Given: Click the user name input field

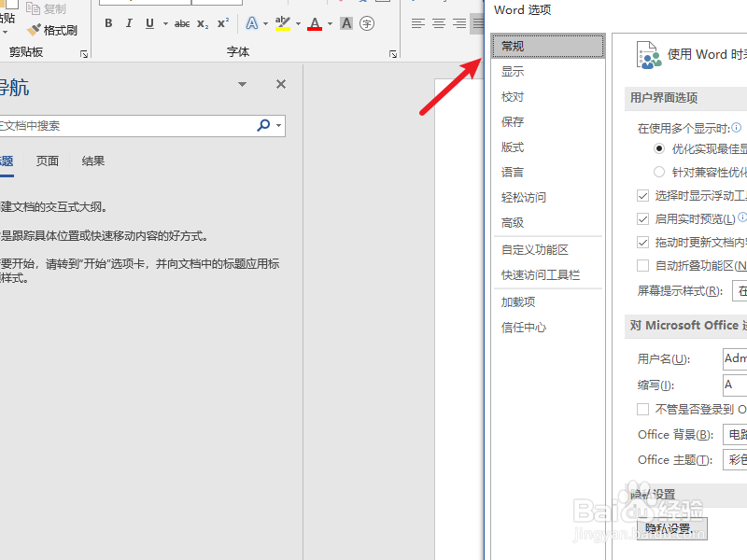Looking at the screenshot, I should tap(735, 358).
